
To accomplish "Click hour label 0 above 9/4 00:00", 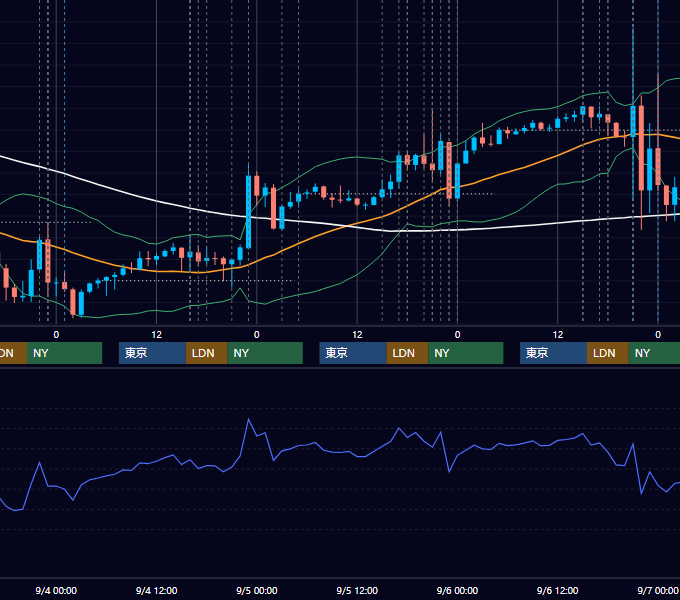I will coord(56,335).
